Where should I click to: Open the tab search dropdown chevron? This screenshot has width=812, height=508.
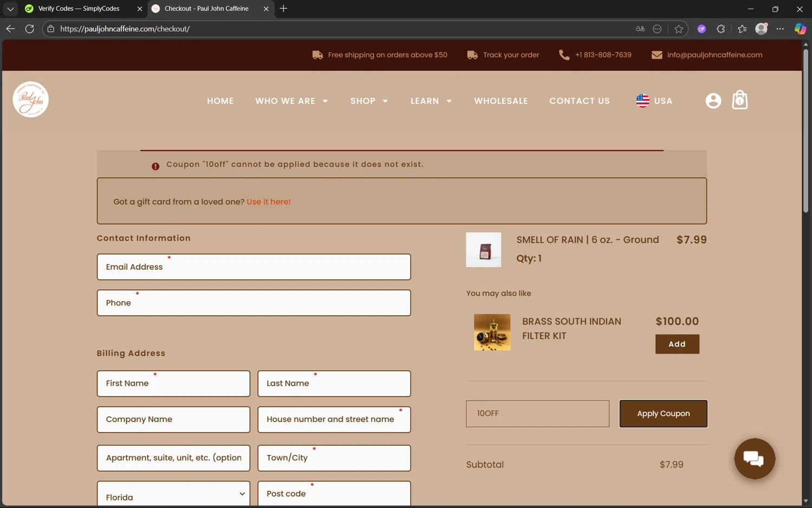pyautogui.click(x=10, y=9)
